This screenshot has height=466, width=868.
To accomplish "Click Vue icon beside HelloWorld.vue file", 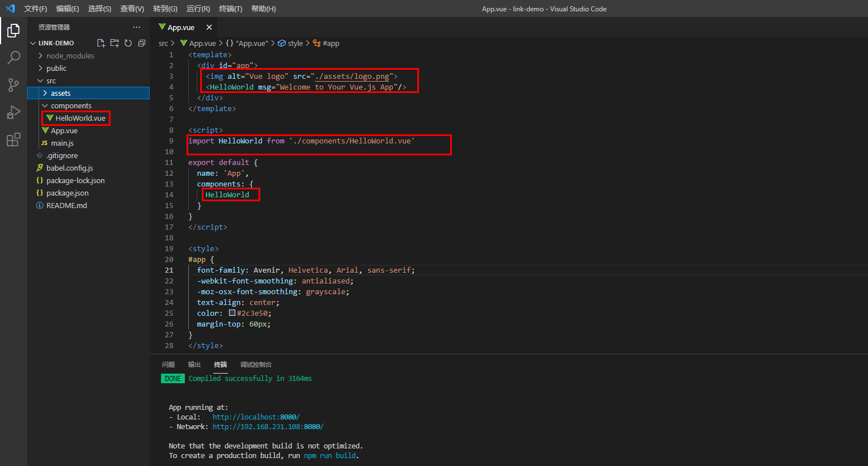I will (x=50, y=118).
